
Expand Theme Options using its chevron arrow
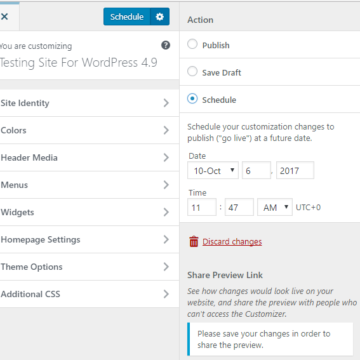166,267
